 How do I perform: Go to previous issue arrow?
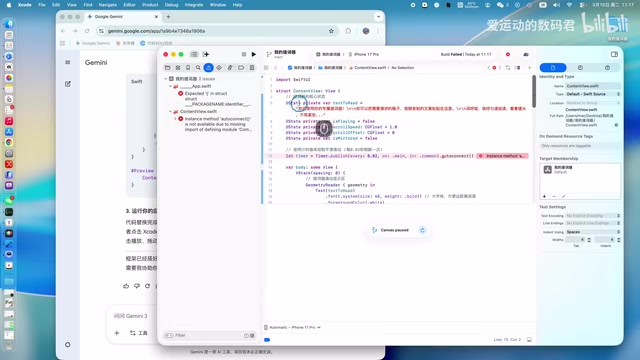[489, 68]
